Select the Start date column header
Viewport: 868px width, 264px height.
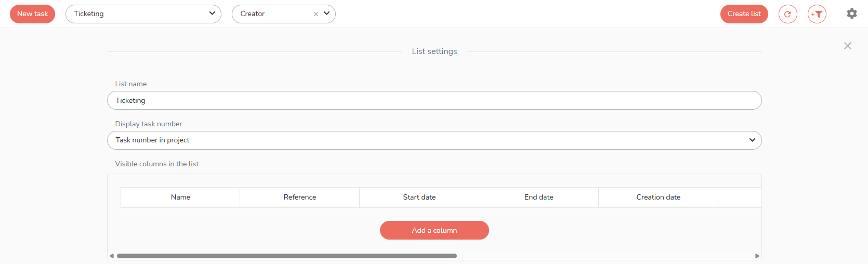(419, 197)
